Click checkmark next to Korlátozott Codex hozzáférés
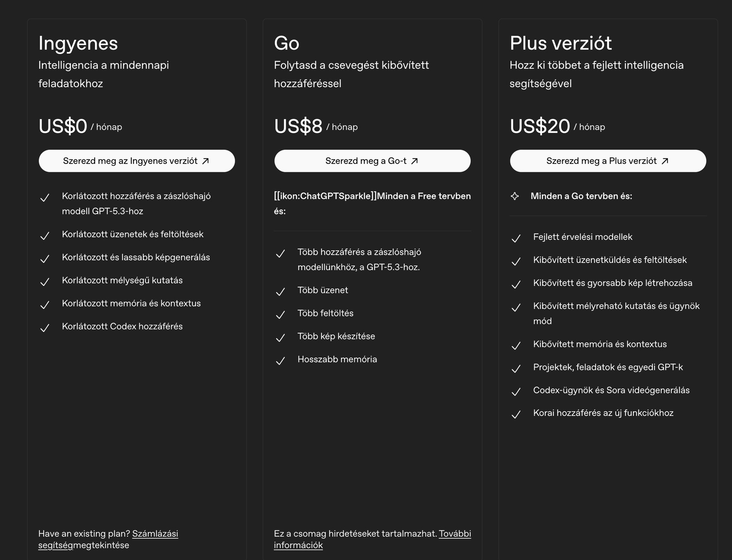The height and width of the screenshot is (560, 732). (x=45, y=328)
